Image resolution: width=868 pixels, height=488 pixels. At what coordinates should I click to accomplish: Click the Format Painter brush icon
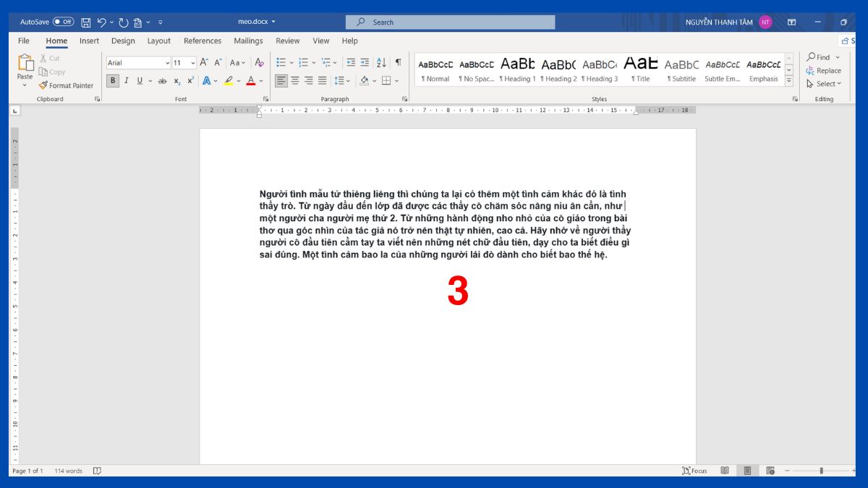click(x=43, y=85)
